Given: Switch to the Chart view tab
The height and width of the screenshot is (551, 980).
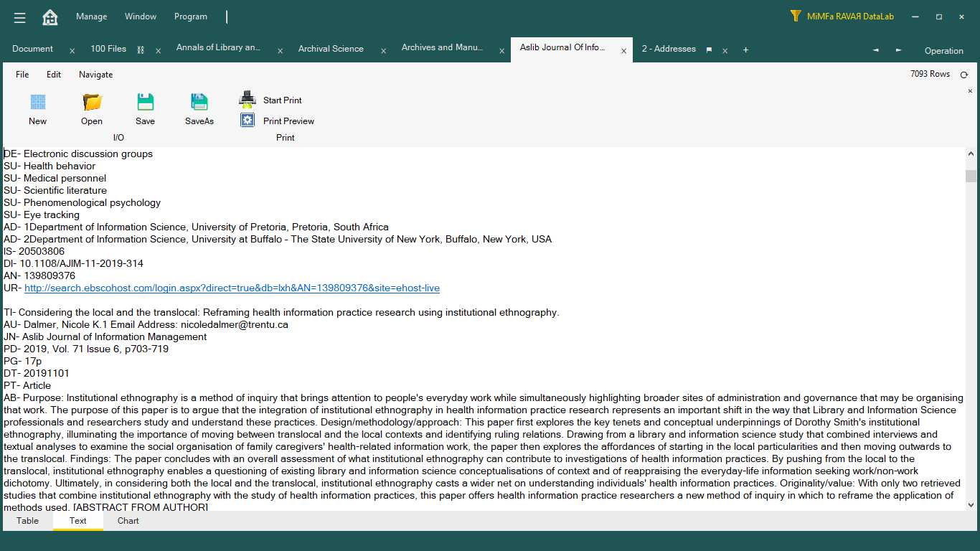Looking at the screenshot, I should point(128,521).
